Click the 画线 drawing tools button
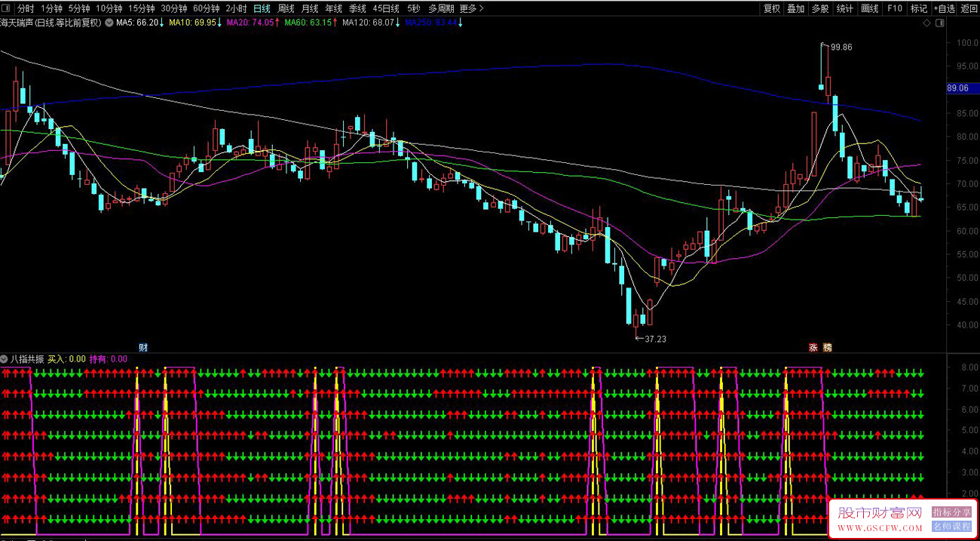Viewport: 980px width, 541px height. click(x=870, y=8)
